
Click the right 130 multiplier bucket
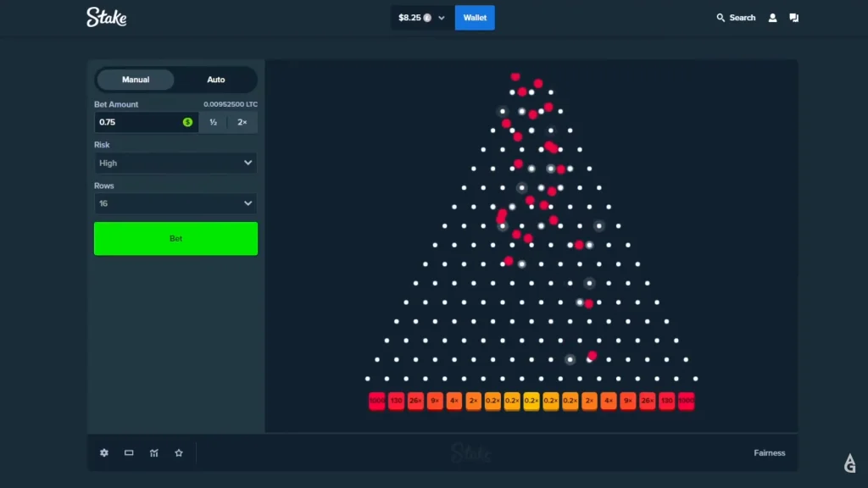pos(666,401)
